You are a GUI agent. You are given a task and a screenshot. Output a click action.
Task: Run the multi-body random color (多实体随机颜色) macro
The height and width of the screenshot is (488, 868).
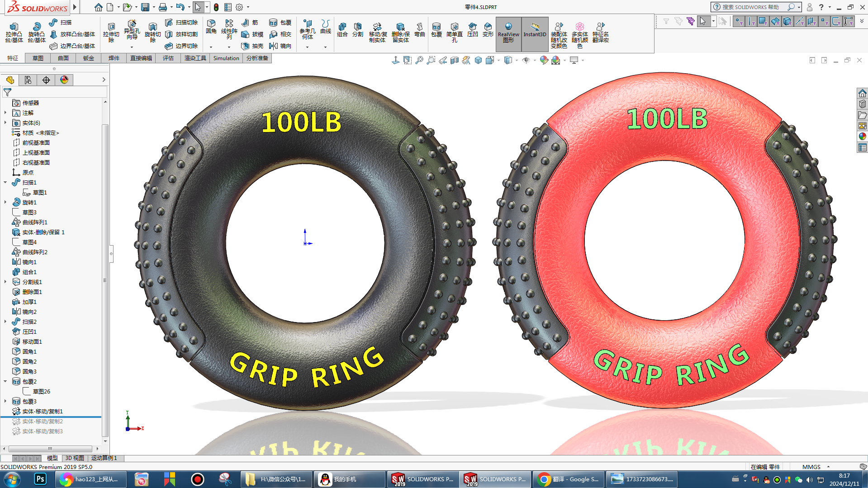pos(579,35)
